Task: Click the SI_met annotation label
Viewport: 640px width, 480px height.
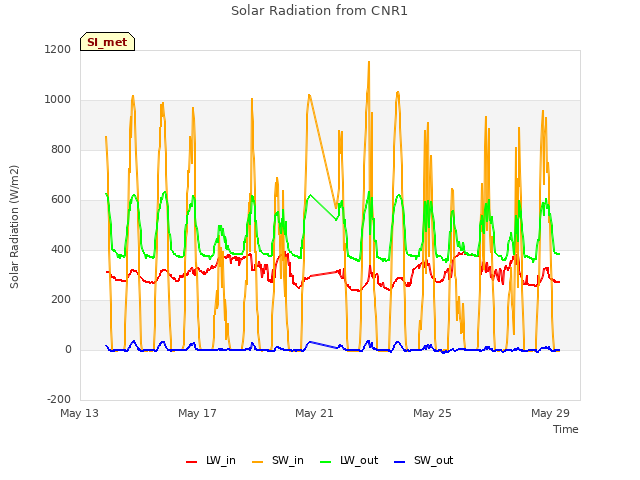Action: coord(107,42)
